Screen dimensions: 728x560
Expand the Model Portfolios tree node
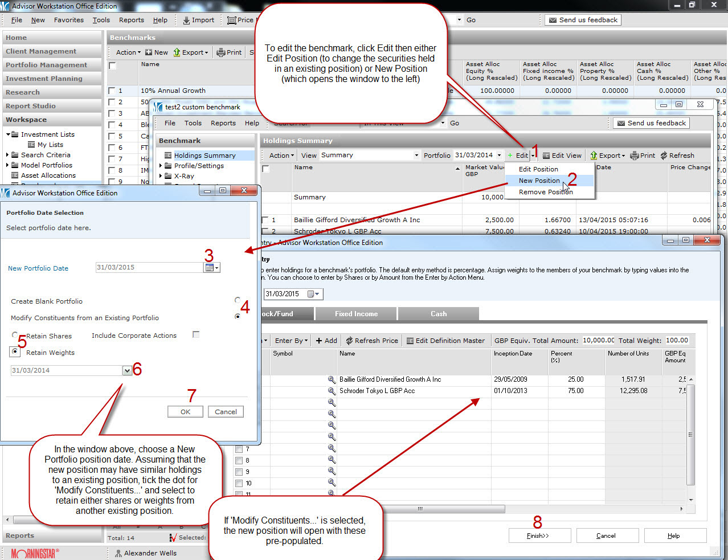pyautogui.click(x=7, y=165)
